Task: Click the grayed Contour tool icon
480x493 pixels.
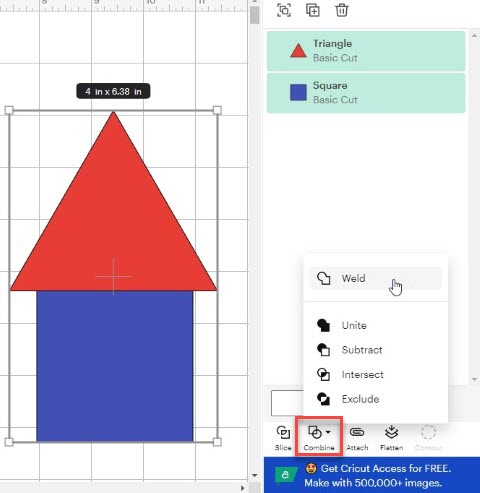Action: (428, 432)
